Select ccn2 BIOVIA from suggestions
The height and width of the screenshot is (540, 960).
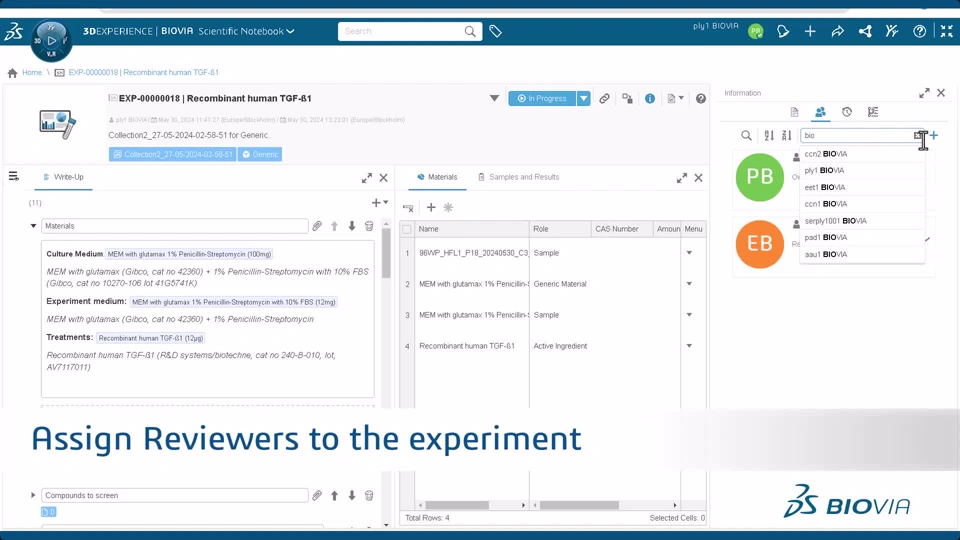tap(862, 154)
